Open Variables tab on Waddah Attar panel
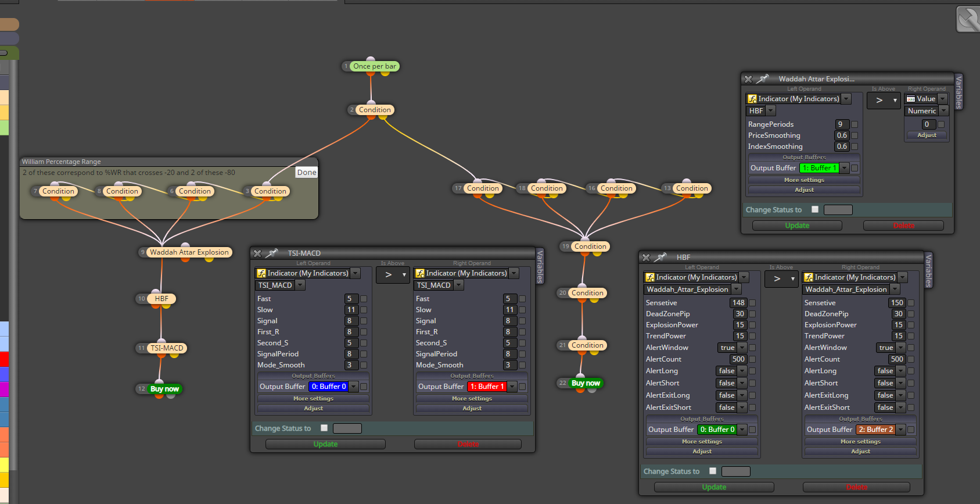The image size is (980, 504). pyautogui.click(x=959, y=92)
